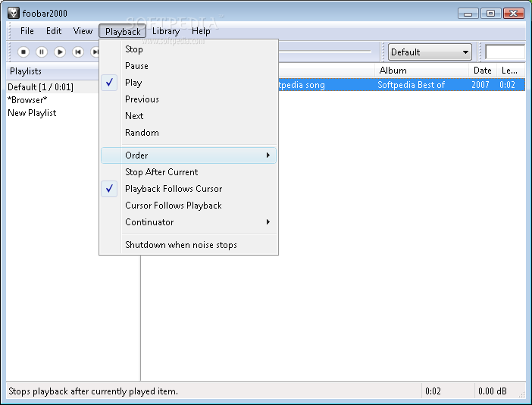Enable Cursor Follows Playback
Viewport: 532px width, 405px height.
pyautogui.click(x=189, y=206)
